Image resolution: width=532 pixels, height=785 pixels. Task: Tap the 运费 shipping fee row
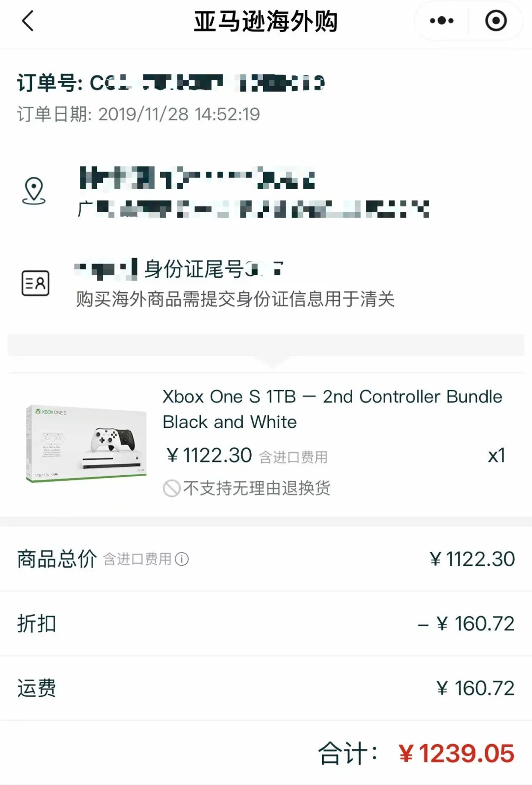[266, 688]
